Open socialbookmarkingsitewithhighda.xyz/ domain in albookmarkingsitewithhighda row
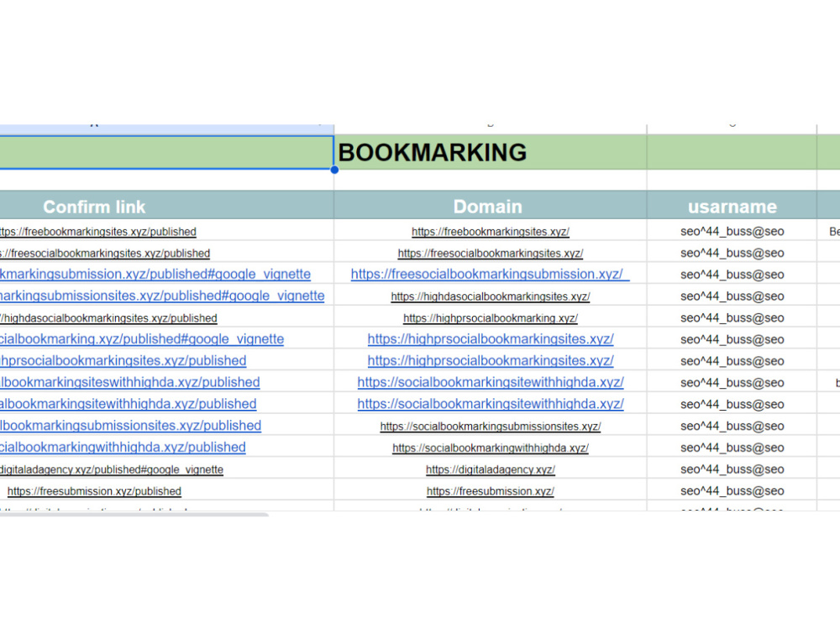 491,404
